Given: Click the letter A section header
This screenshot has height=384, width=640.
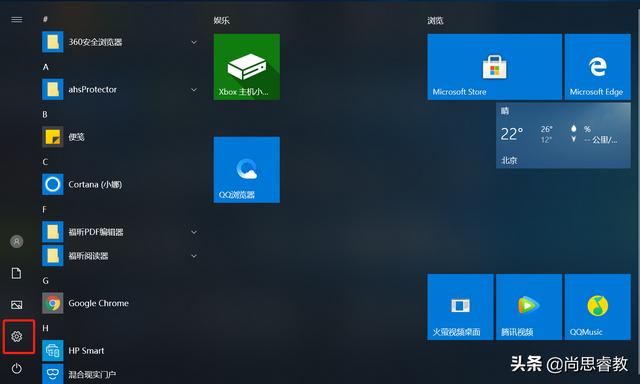Looking at the screenshot, I should pos(46,67).
